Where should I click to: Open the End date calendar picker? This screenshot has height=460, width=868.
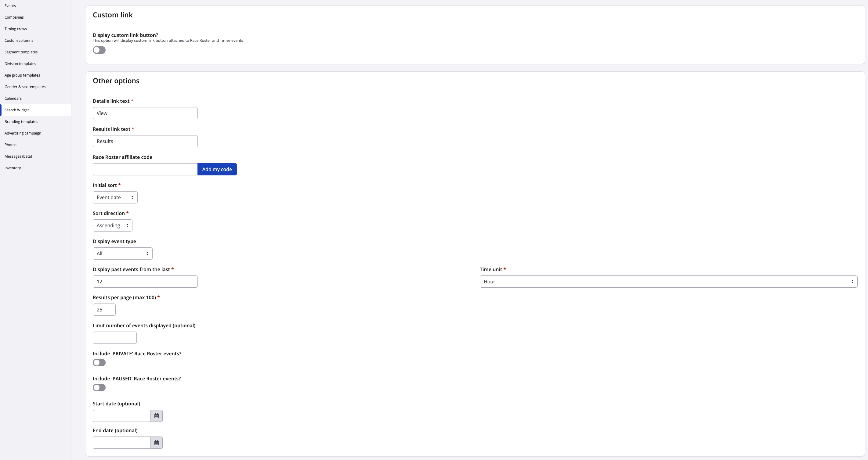156,443
